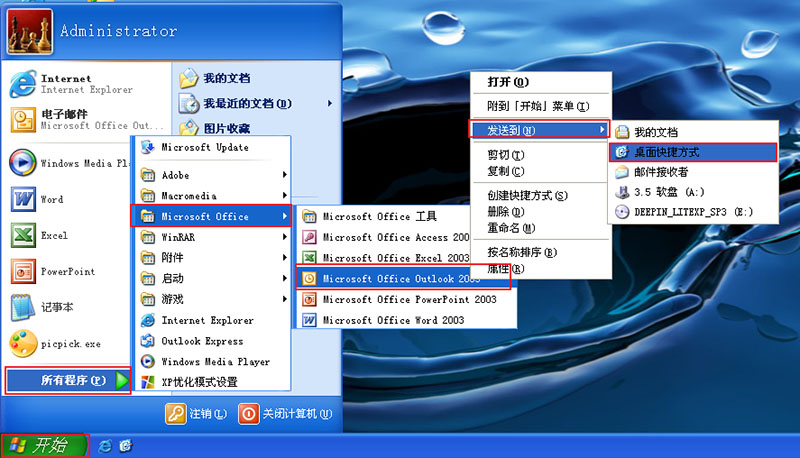Viewport: 800px width, 458px height.
Task: Select 我的文档 in send-to submenu
Action: pos(693,132)
